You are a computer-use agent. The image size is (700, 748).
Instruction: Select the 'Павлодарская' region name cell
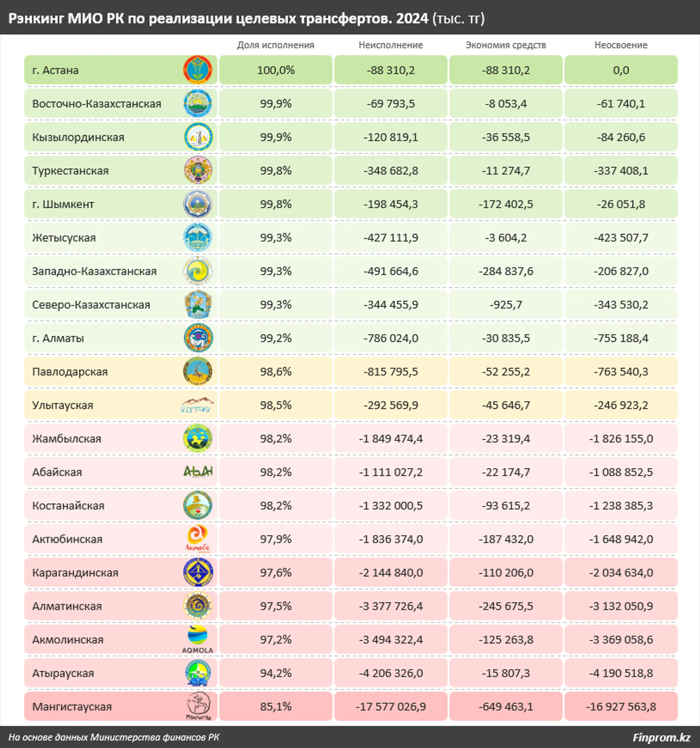121,371
